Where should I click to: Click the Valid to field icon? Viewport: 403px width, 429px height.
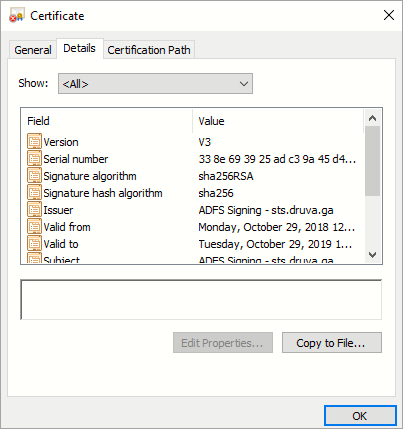coord(34,244)
